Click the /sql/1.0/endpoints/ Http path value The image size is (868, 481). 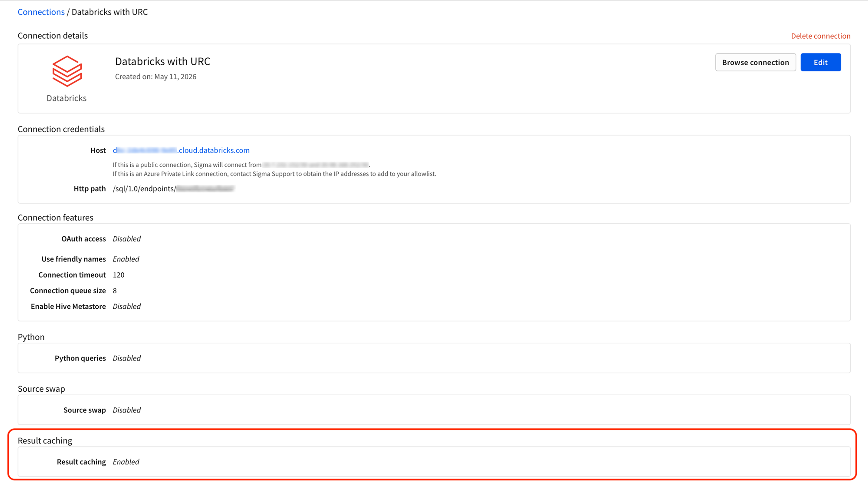173,189
